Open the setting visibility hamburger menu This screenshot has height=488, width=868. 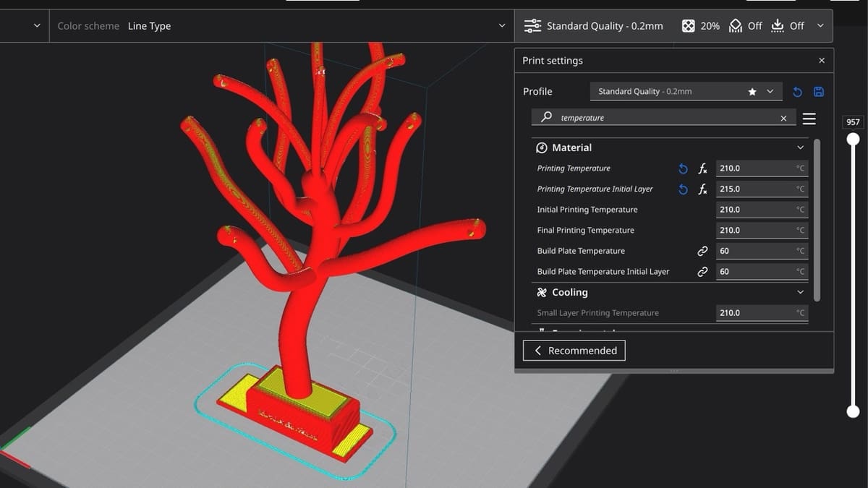point(809,118)
